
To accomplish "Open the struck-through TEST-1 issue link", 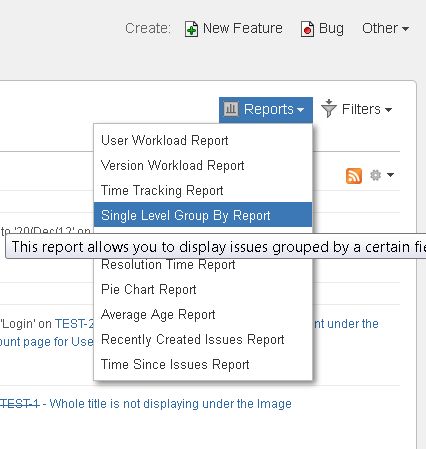I will point(19,404).
